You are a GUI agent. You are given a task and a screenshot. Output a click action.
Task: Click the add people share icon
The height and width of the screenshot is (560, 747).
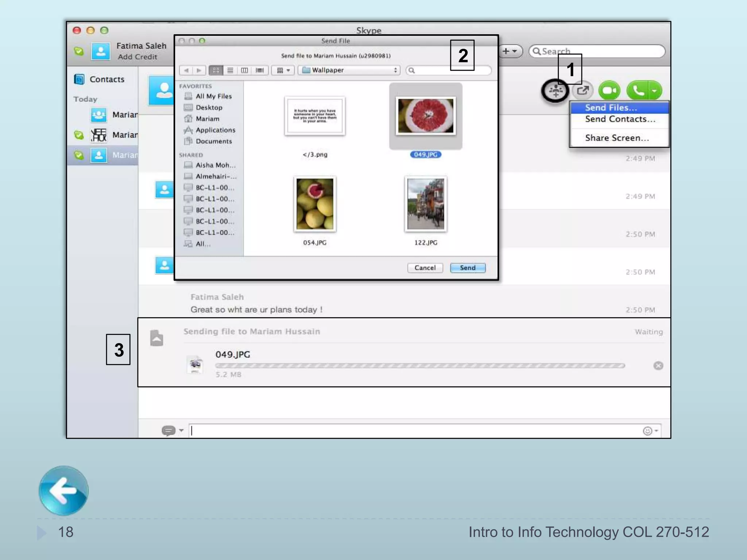click(x=555, y=90)
